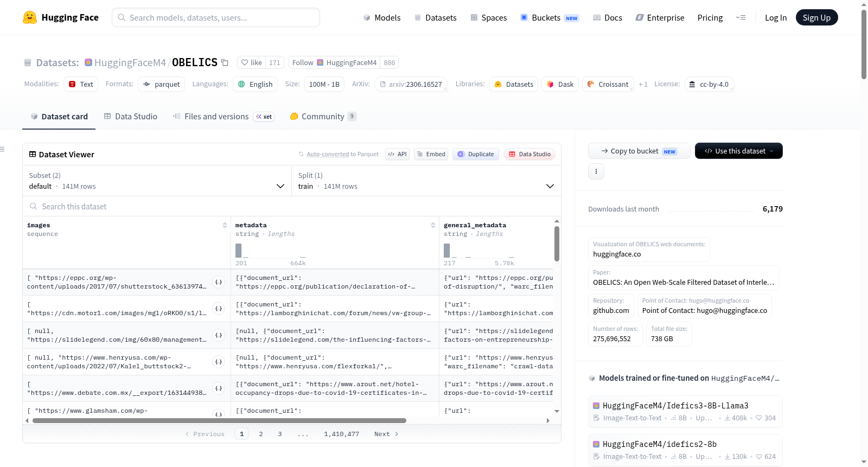Click the API button in Dataset Viewer
The width and height of the screenshot is (868, 467).
(397, 154)
